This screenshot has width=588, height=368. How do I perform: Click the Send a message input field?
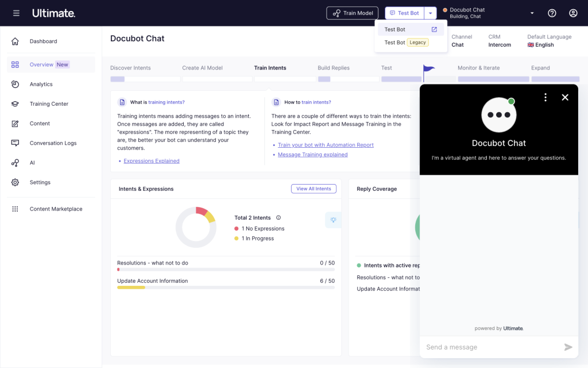(x=493, y=347)
